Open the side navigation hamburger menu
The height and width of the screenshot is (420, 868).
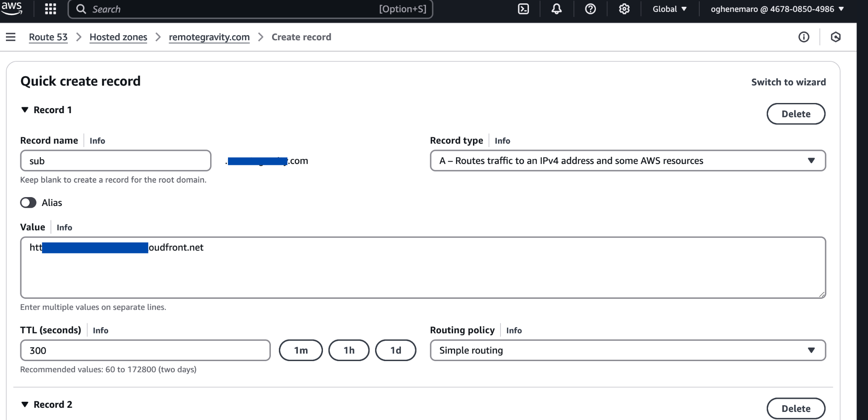[11, 37]
